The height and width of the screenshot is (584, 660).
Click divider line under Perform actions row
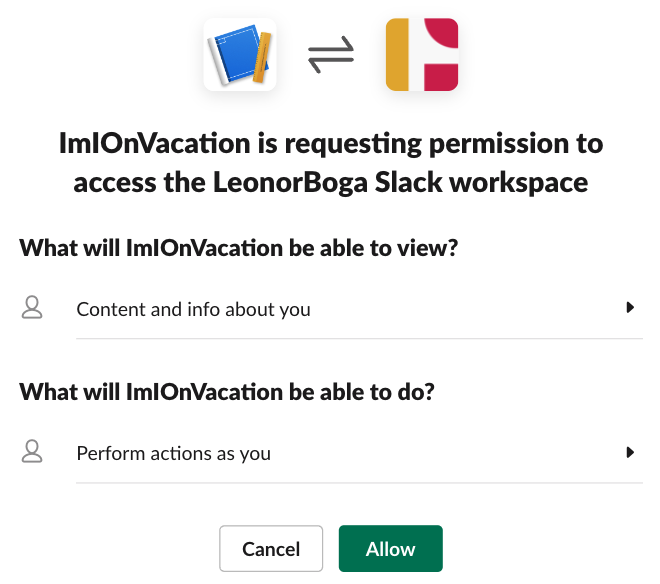359,483
